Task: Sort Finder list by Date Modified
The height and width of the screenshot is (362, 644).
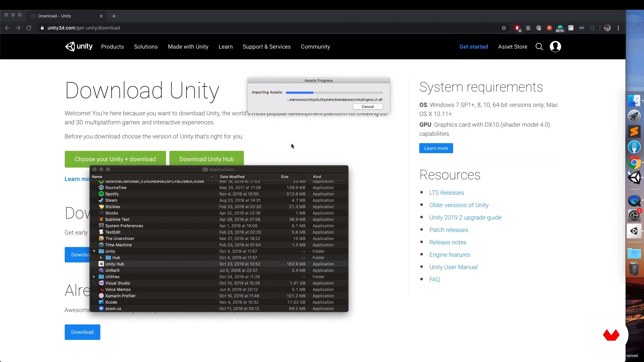Action: tap(247, 177)
